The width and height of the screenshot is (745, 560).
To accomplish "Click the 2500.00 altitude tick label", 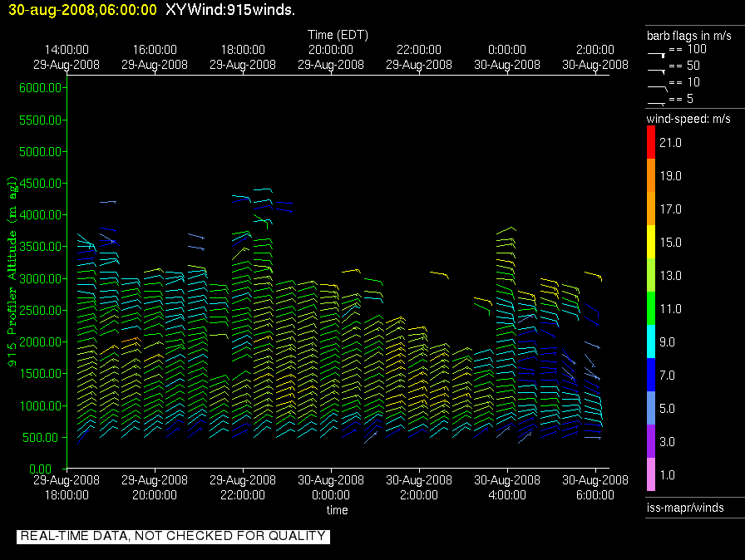I will 41,311.
